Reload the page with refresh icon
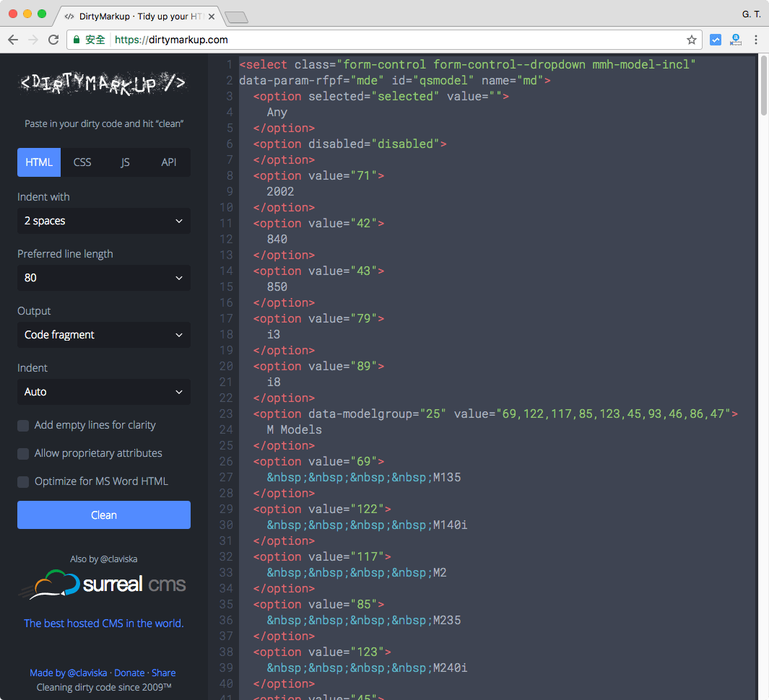 point(53,40)
